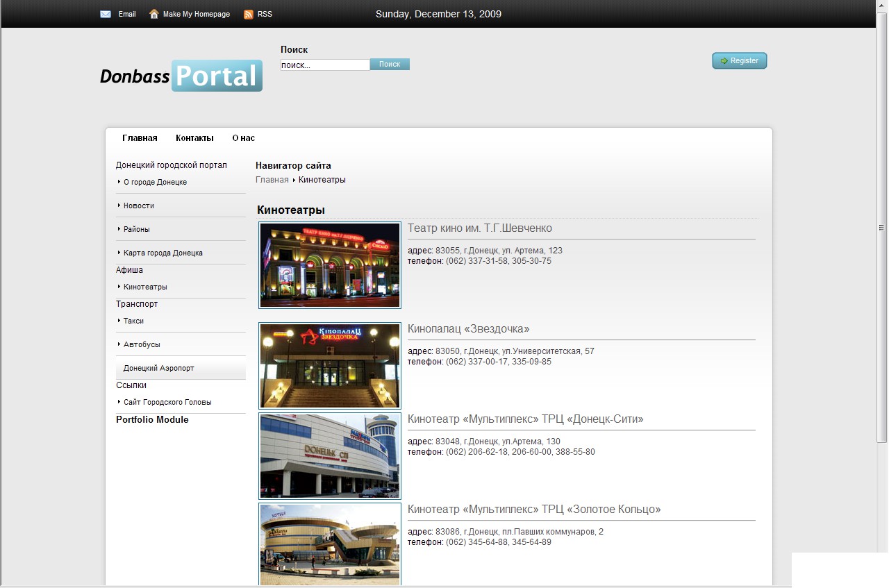Select the Make My Homepage link
The width and height of the screenshot is (889, 588).
[x=197, y=14]
